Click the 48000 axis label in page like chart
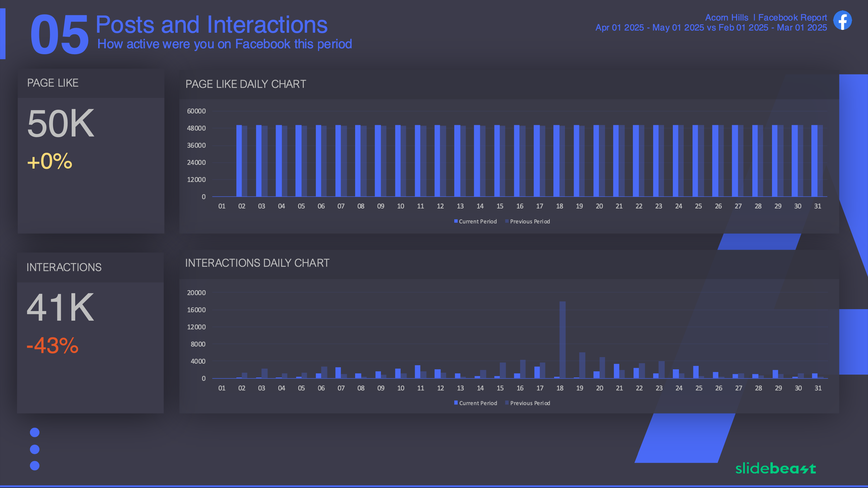The width and height of the screenshot is (868, 488). point(196,128)
